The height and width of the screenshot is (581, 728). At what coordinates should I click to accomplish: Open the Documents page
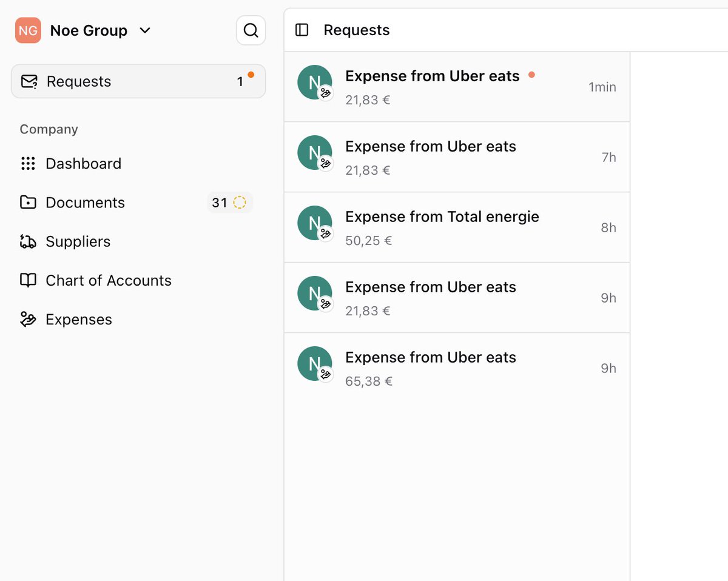[85, 203]
